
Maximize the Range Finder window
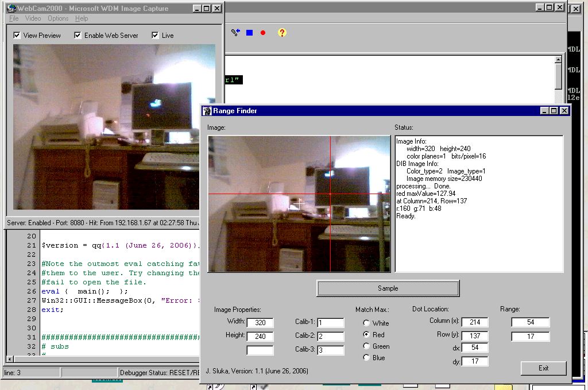point(554,111)
